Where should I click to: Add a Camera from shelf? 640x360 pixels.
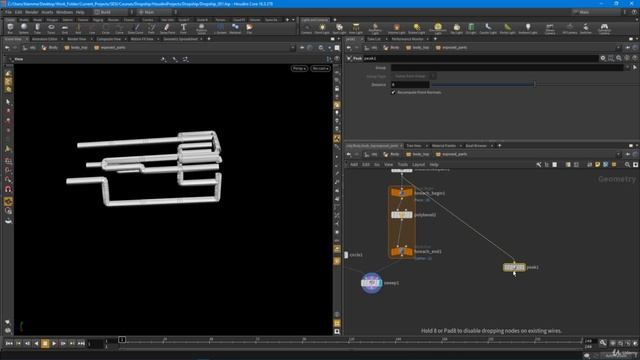point(306,29)
